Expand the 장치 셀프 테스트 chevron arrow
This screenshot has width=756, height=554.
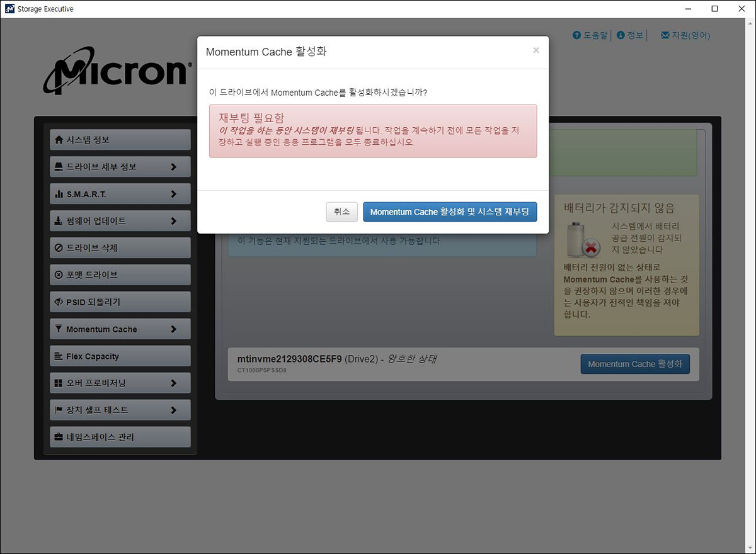pos(174,410)
